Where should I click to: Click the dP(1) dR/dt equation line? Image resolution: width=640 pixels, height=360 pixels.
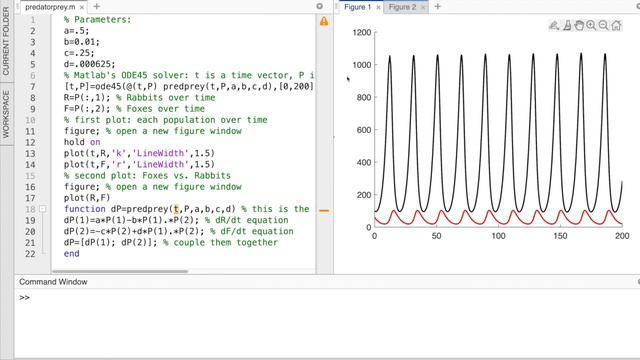(176, 220)
